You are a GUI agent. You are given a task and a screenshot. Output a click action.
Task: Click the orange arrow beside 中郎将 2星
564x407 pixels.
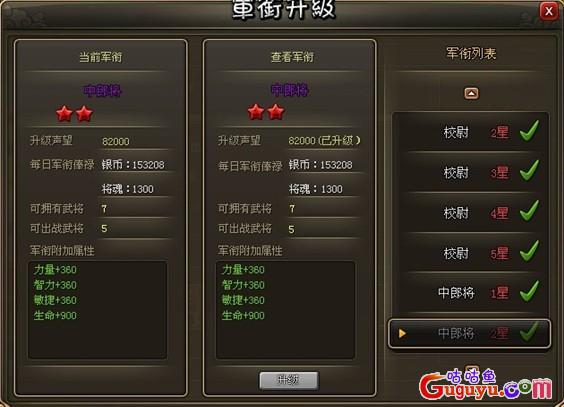(402, 334)
